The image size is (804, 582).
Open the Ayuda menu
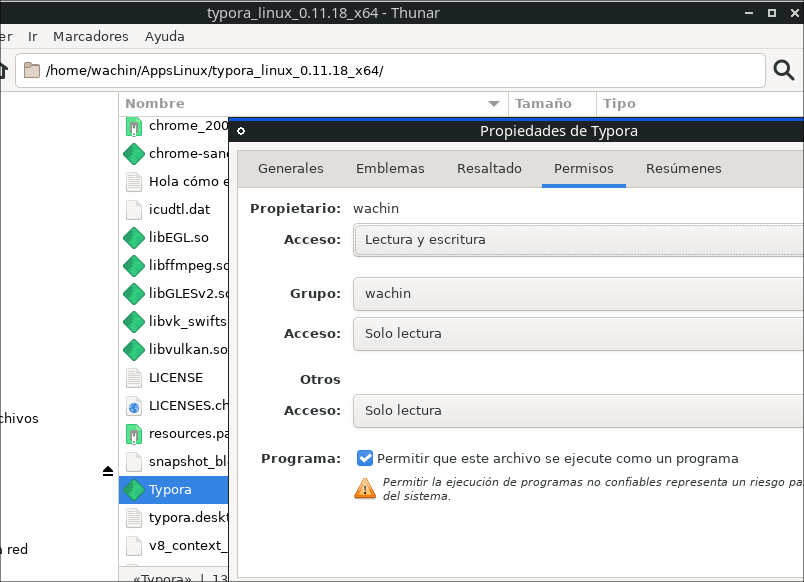click(x=165, y=37)
